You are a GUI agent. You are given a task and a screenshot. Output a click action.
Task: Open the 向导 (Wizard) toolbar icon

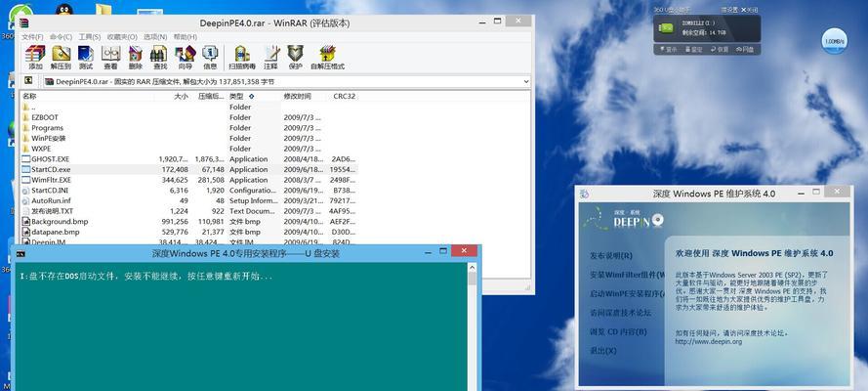pos(185,57)
